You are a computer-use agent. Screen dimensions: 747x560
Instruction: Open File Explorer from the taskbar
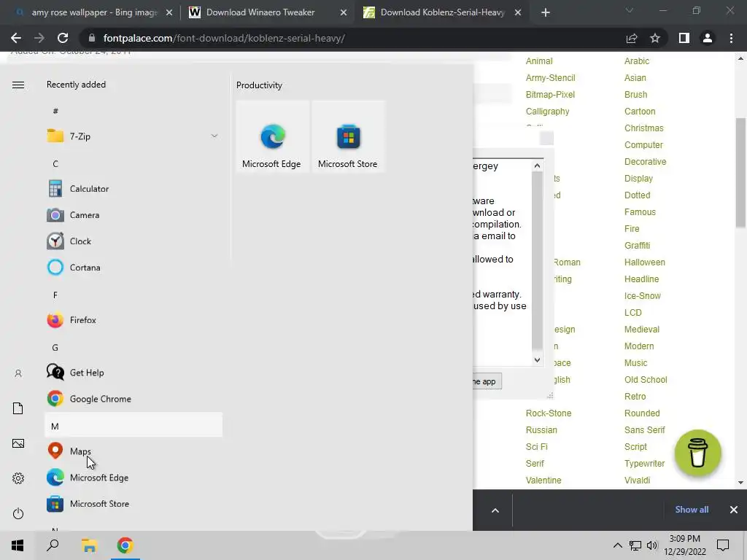(89, 545)
